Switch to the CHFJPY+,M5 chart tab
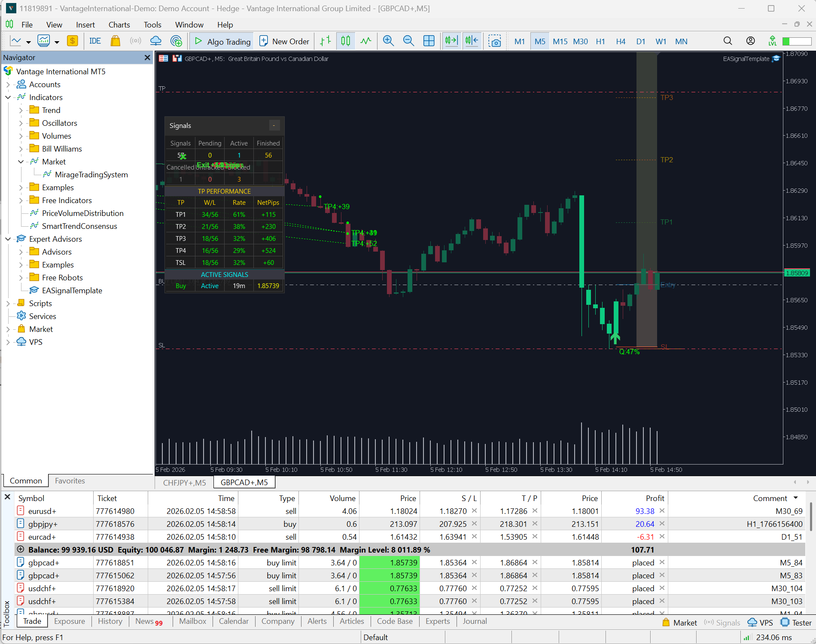 pos(185,483)
